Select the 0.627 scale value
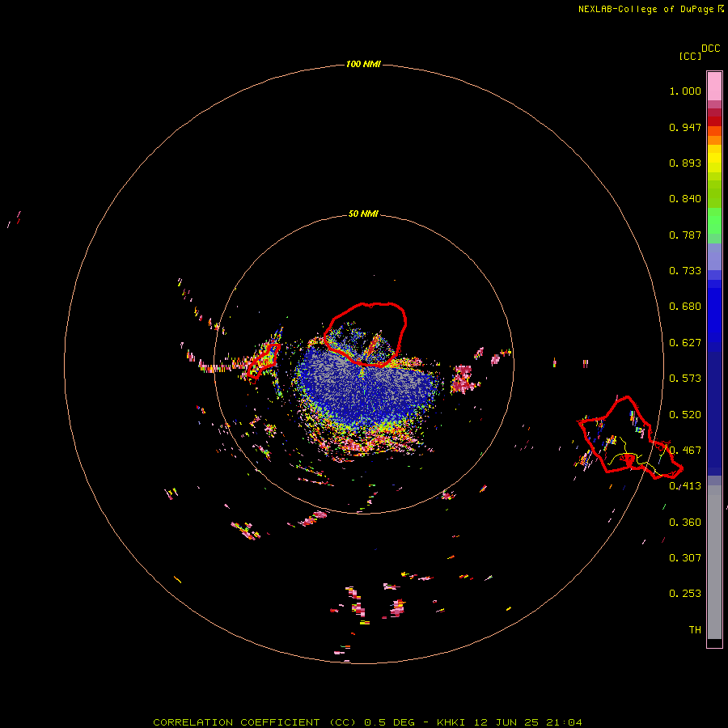This screenshot has height=728, width=728. tap(685, 343)
